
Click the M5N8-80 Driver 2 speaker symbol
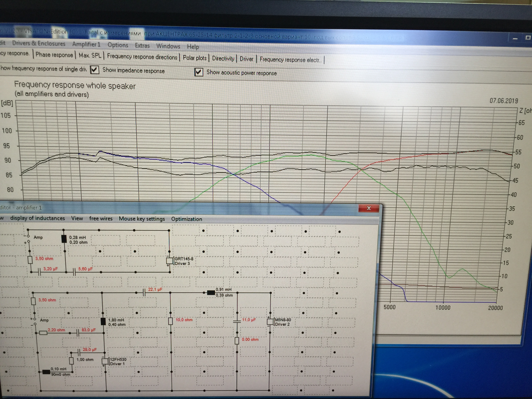[x=270, y=322]
